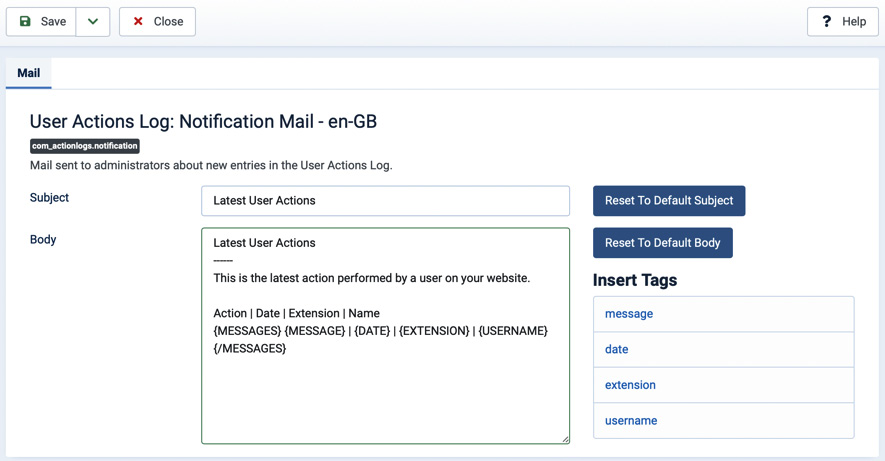Image resolution: width=885 pixels, height=461 pixels.
Task: Click the red X Close icon
Action: pos(138,21)
